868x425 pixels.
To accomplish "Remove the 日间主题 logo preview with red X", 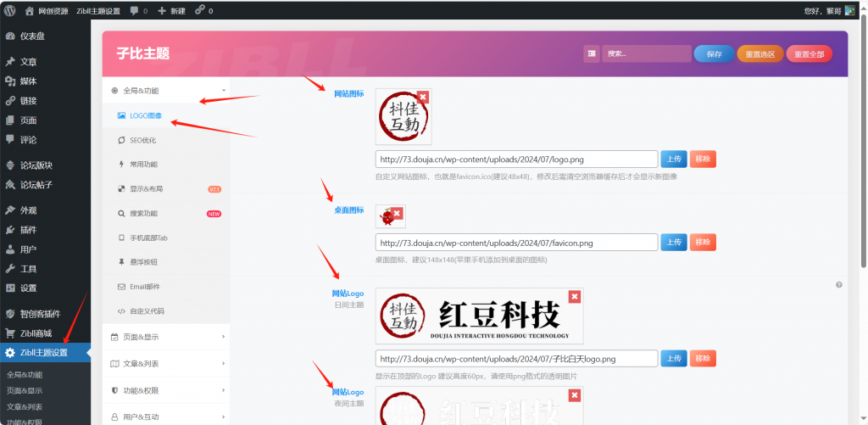I will click(575, 296).
